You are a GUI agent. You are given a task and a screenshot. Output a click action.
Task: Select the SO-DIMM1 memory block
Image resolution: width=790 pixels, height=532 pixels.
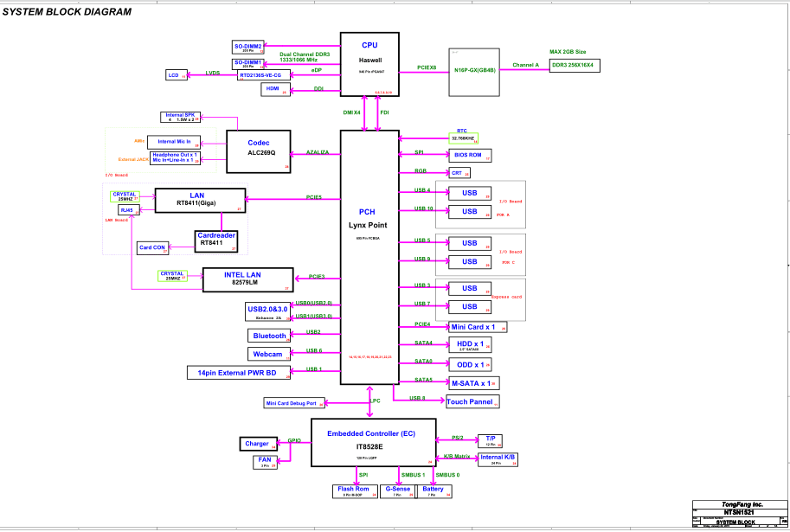[248, 64]
